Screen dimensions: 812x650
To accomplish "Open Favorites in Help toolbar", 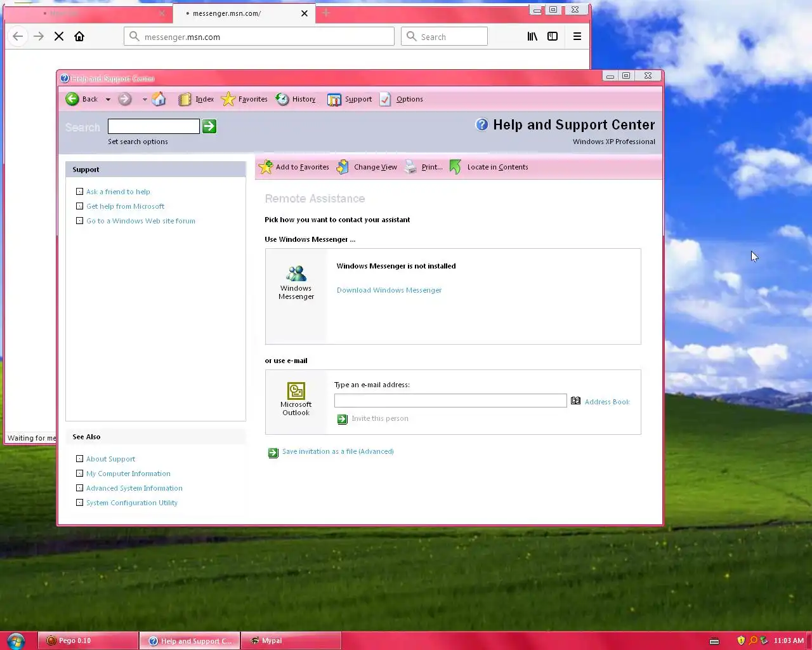I will click(x=244, y=99).
